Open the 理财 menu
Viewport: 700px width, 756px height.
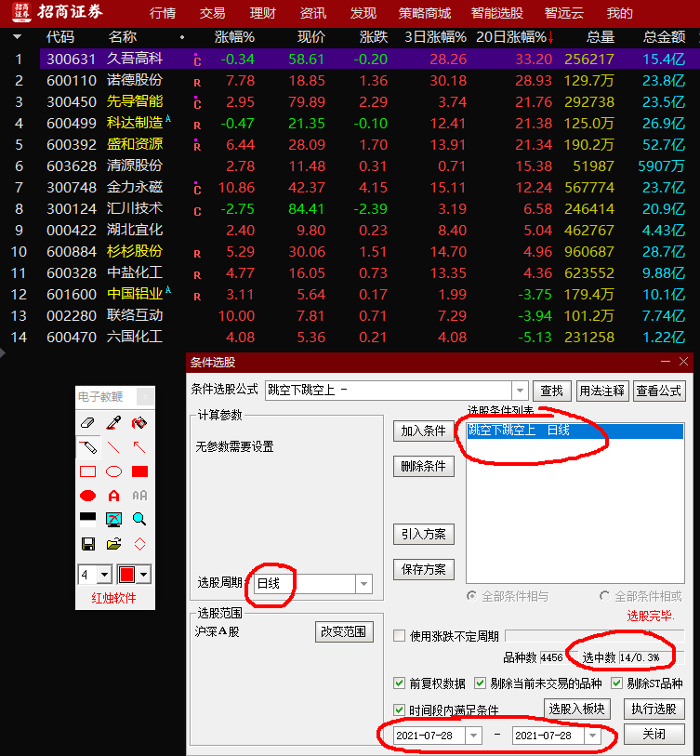point(263,13)
